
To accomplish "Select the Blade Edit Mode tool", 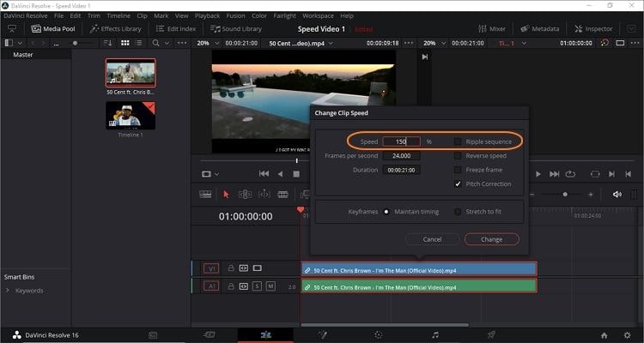I will point(283,195).
